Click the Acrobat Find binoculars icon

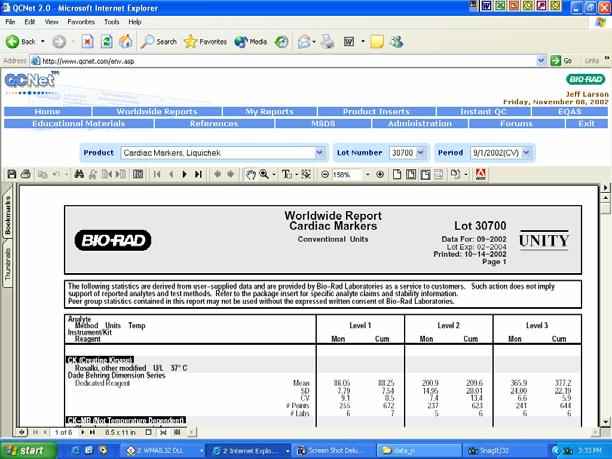coord(79,174)
